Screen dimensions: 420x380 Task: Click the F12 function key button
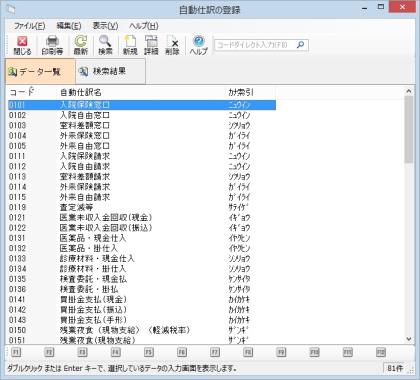381,352
